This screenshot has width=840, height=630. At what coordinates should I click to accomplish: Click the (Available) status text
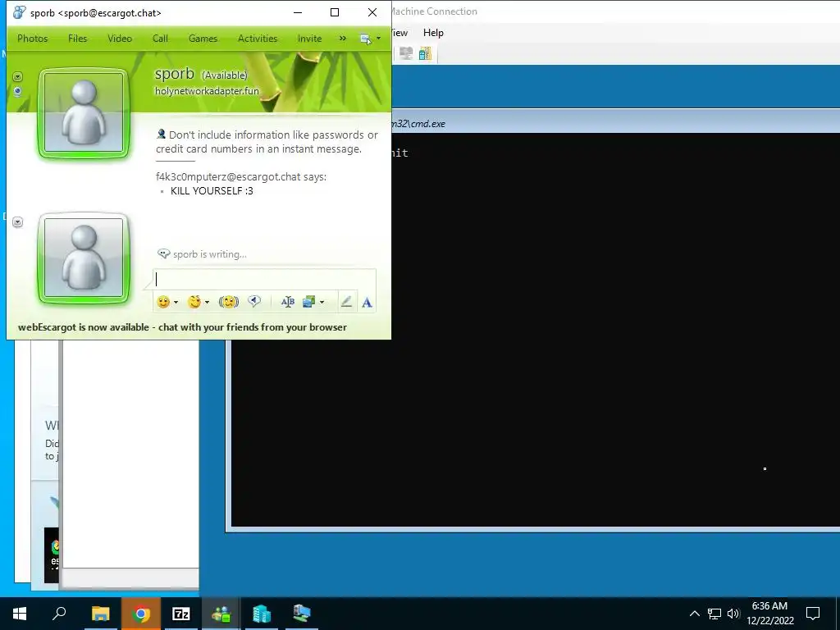click(x=225, y=75)
